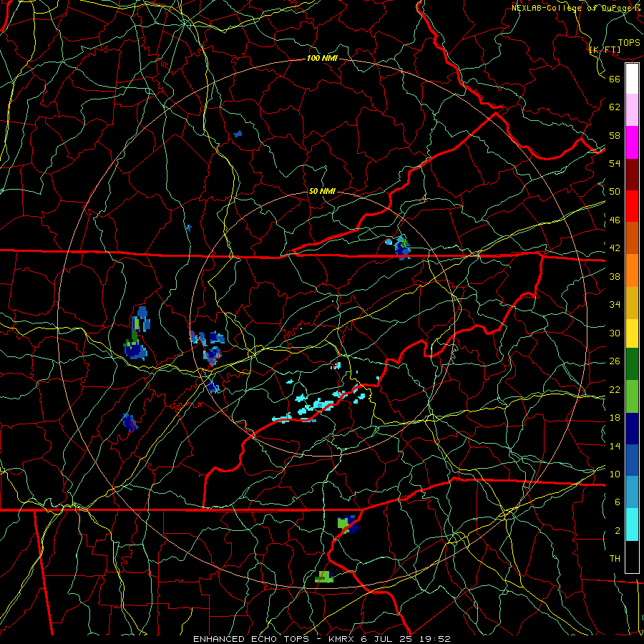Click the '50' scale label

pos(615,191)
